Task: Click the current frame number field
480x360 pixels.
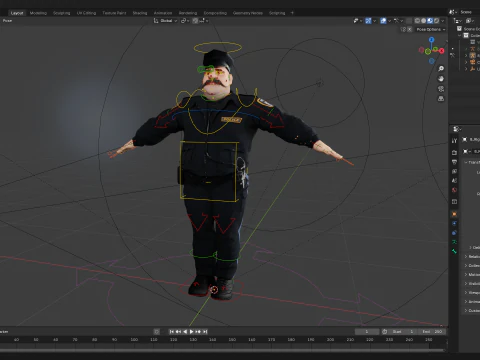Action: coord(367,332)
